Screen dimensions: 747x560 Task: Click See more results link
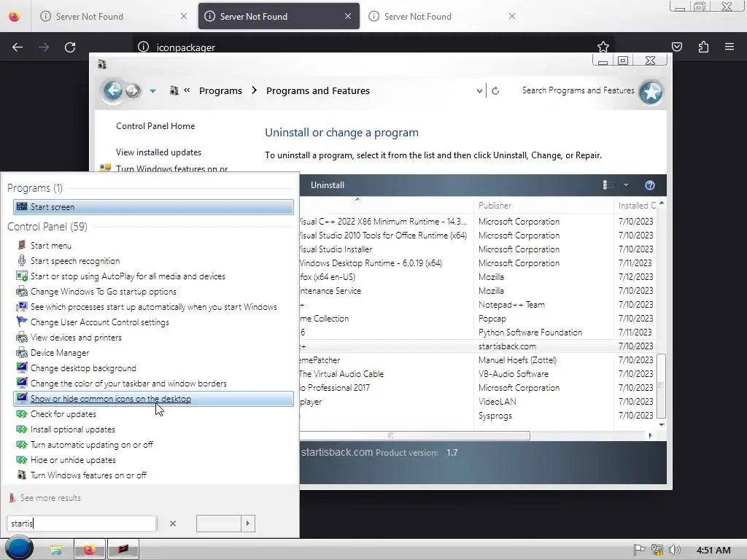coord(50,498)
